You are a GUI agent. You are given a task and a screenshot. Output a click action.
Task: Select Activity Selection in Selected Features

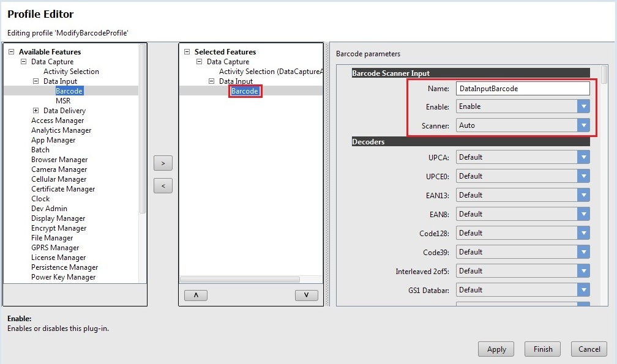pyautogui.click(x=269, y=72)
